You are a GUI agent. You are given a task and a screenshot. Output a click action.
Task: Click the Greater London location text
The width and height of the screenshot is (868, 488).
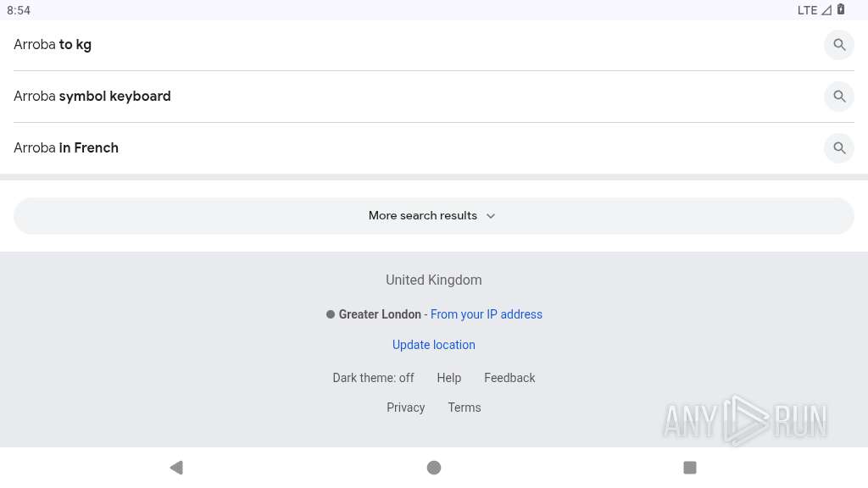pos(380,314)
